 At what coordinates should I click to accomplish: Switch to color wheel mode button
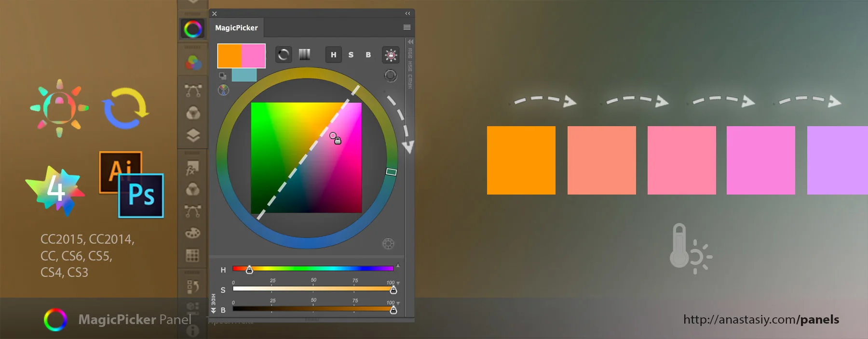pos(284,54)
